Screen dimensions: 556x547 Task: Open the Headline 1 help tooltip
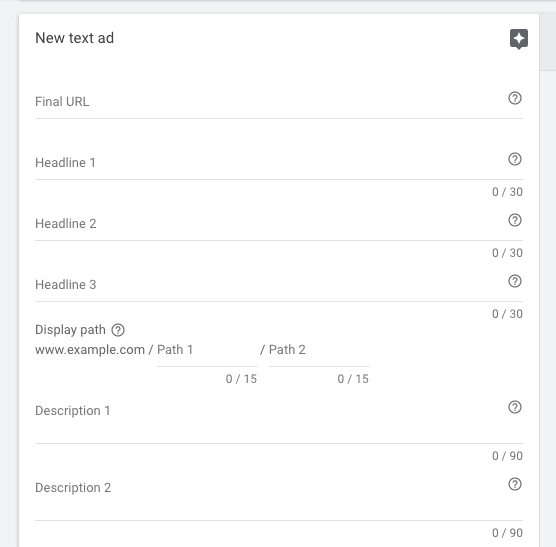tap(515, 159)
